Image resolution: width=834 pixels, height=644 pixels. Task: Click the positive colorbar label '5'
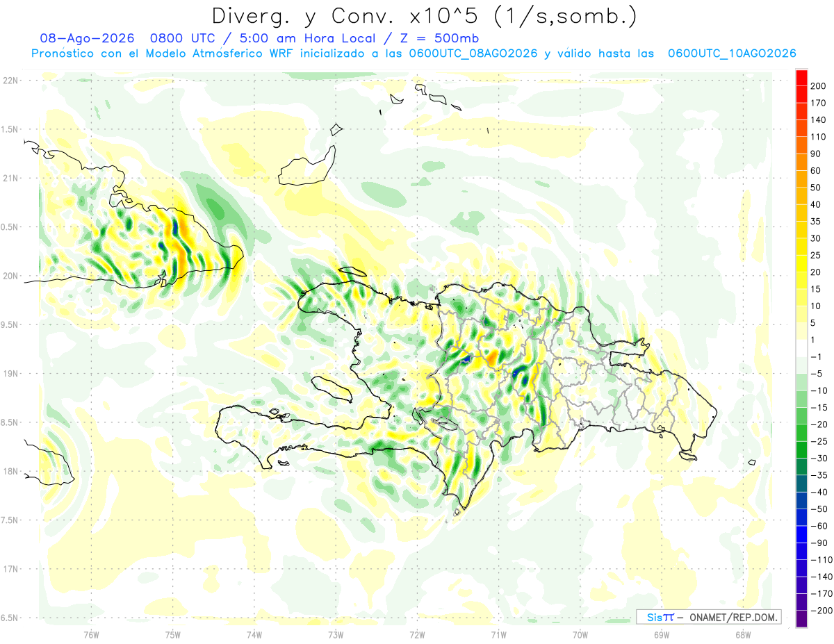click(814, 323)
